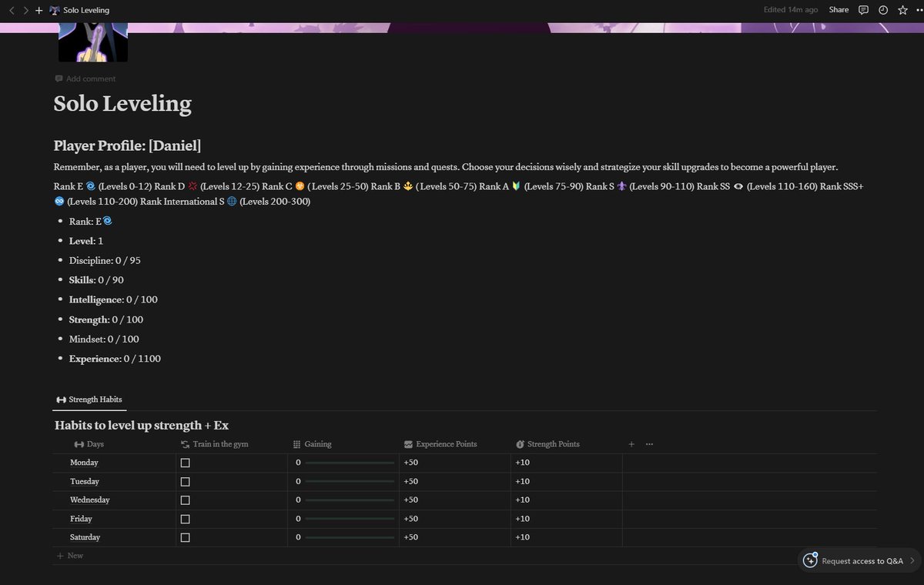Select the Friday cell in Days column

point(114,519)
